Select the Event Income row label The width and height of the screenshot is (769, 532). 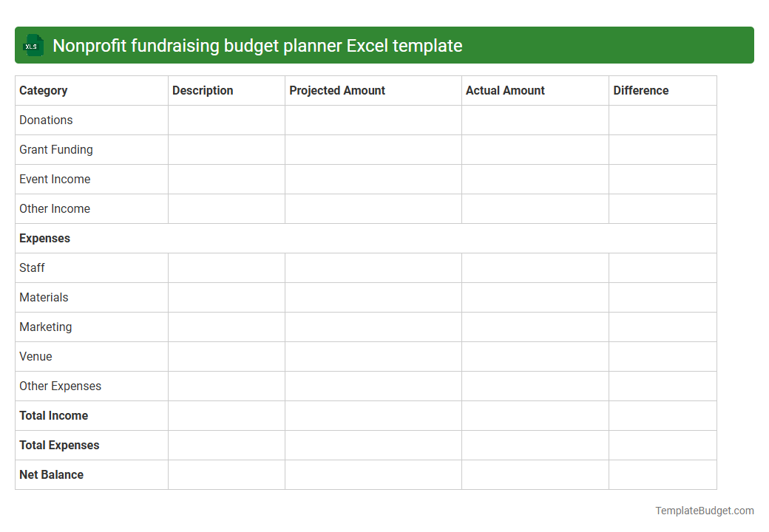55,179
